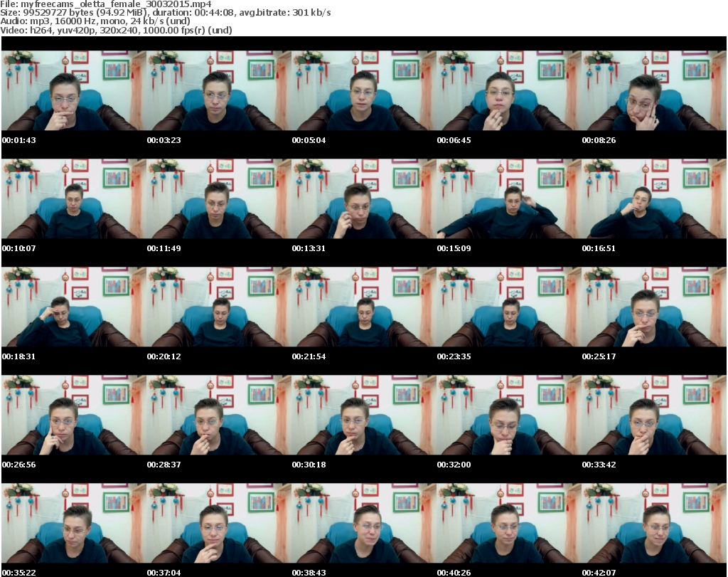Select the thumbnail frame at 00:01:43
This screenshot has height=577, width=728.
click(74, 90)
